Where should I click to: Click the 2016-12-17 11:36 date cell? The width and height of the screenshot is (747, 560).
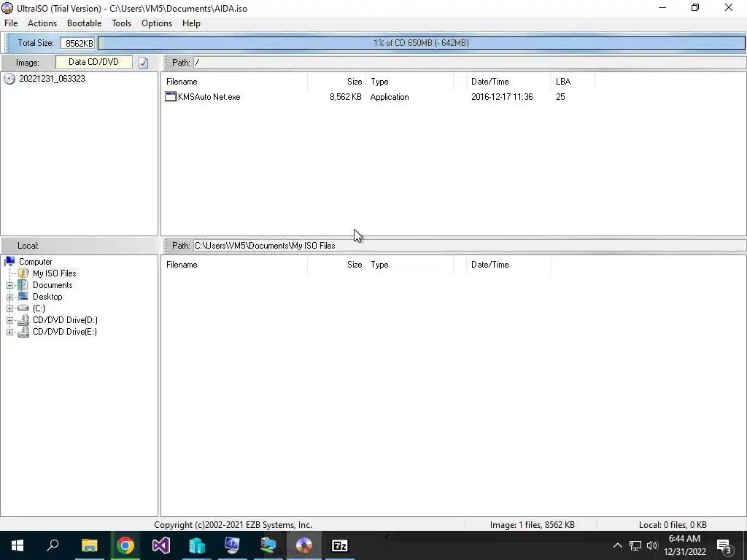pyautogui.click(x=502, y=97)
